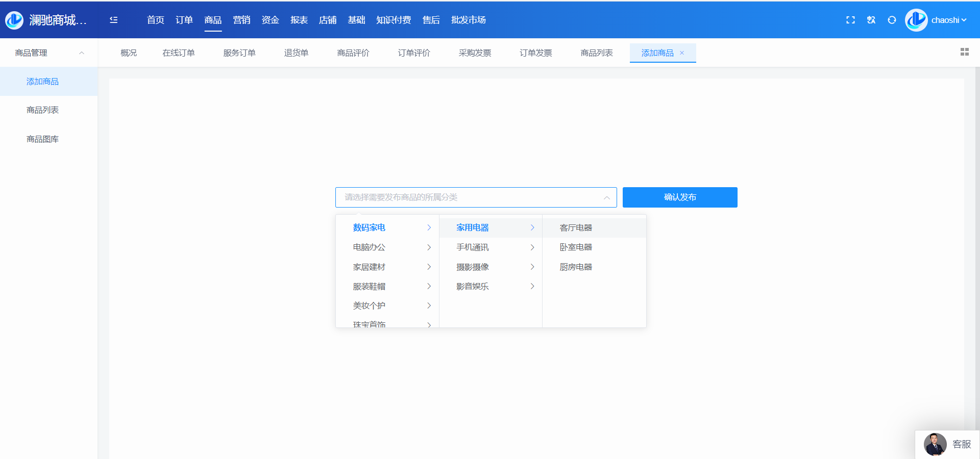Screen dimensions: 980x459
Task: Click the language translation icon
Action: (x=871, y=20)
